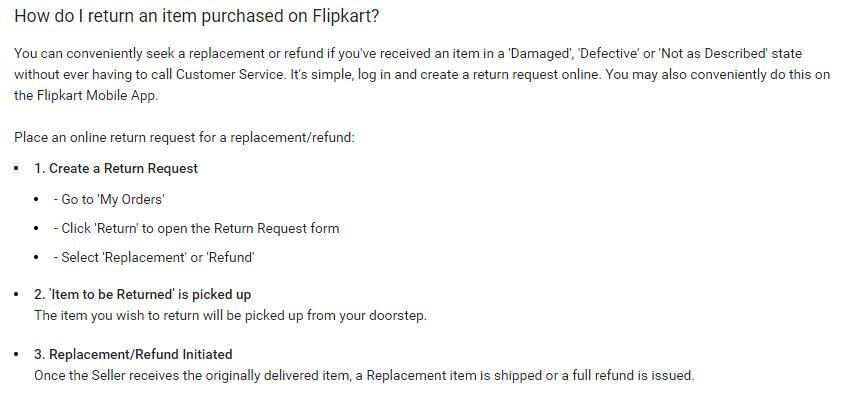Image resolution: width=855 pixels, height=403 pixels.
Task: Click the bullet beside "Go to 'My Orders'"
Action: coord(38,199)
